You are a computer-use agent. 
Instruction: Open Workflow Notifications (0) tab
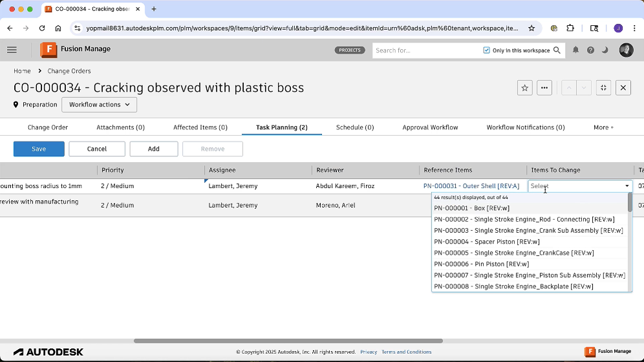(x=525, y=127)
